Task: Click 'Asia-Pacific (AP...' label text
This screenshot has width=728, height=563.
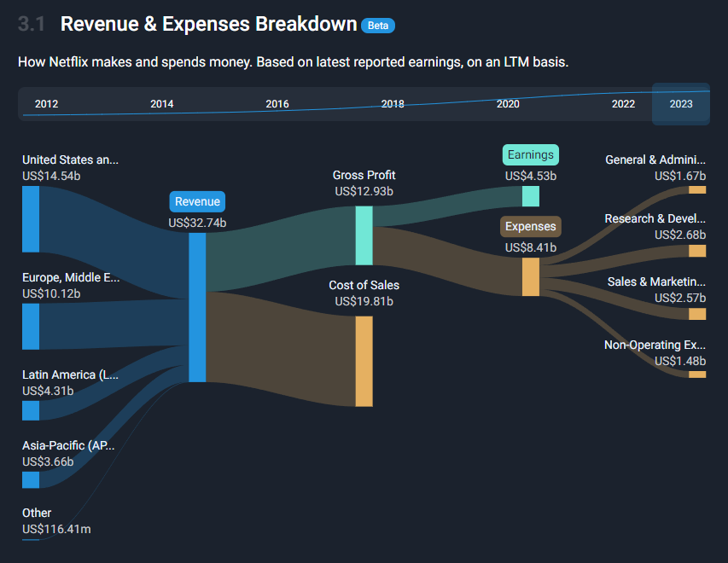Action: [x=68, y=445]
